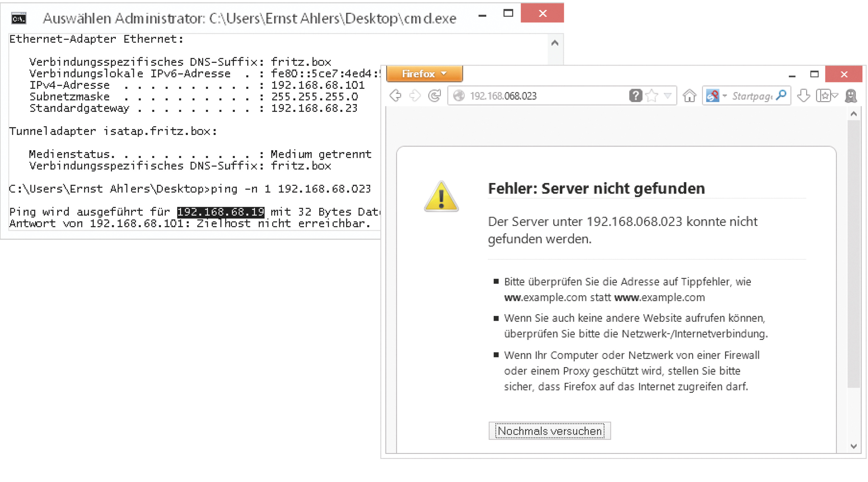Open the Firefox orange menu button
868x482 pixels.
[x=424, y=74]
